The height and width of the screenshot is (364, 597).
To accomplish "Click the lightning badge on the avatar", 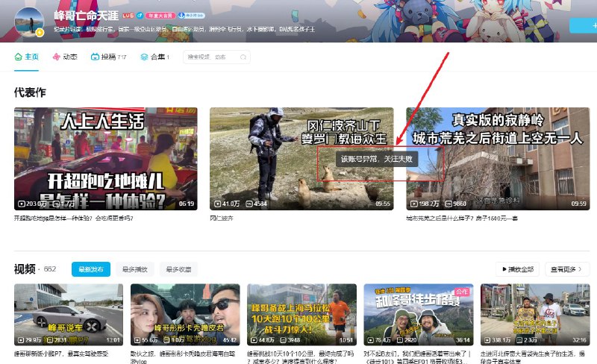I will tap(40, 33).
